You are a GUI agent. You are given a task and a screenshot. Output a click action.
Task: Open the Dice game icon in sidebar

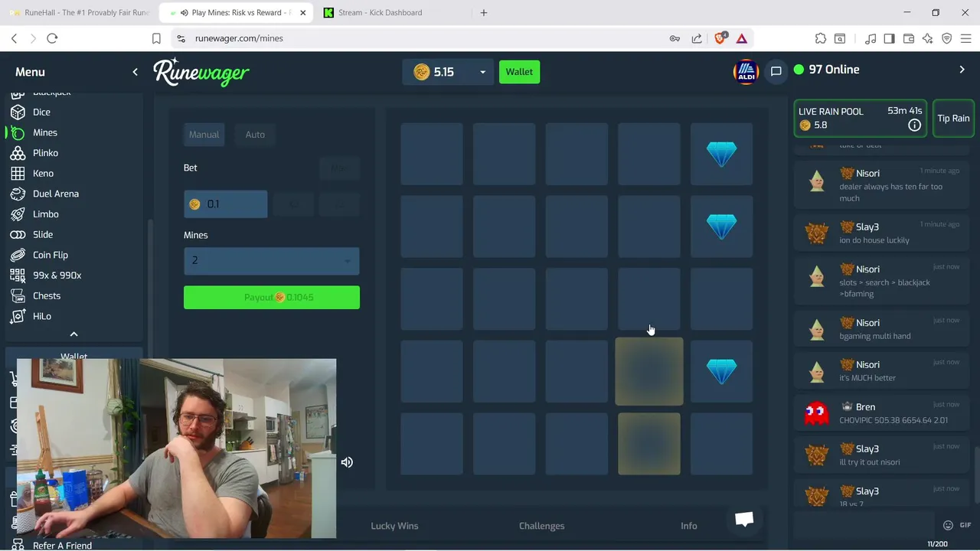tap(18, 112)
